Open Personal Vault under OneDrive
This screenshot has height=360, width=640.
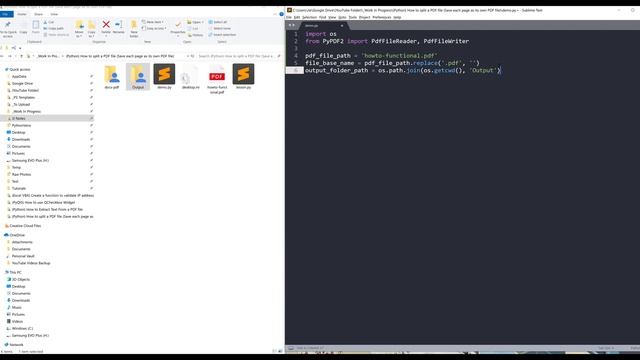pyautogui.click(x=23, y=256)
